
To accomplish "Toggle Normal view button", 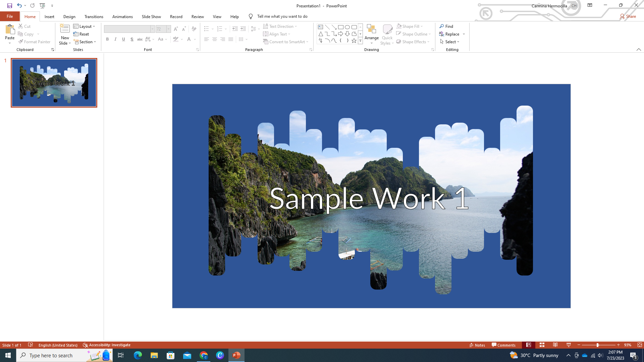I will [529, 345].
